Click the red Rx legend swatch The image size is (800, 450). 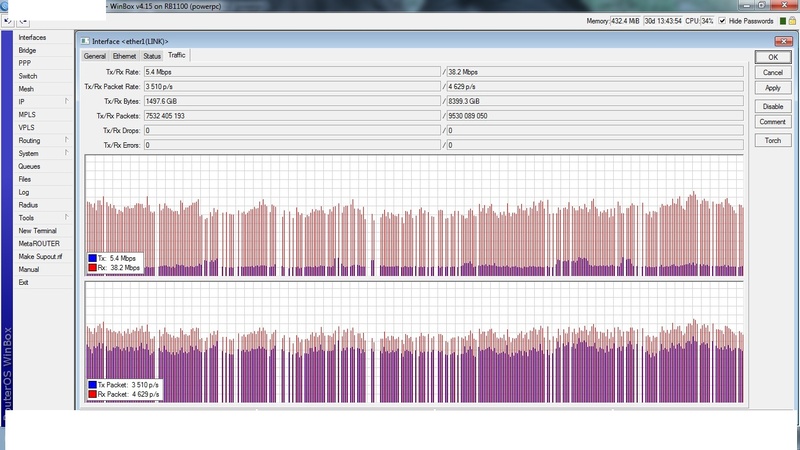tap(92, 267)
